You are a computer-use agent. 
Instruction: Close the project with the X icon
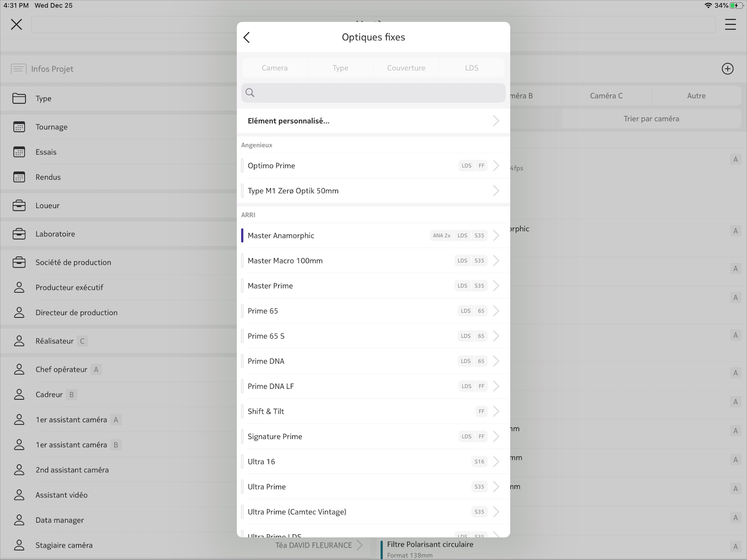[16, 24]
